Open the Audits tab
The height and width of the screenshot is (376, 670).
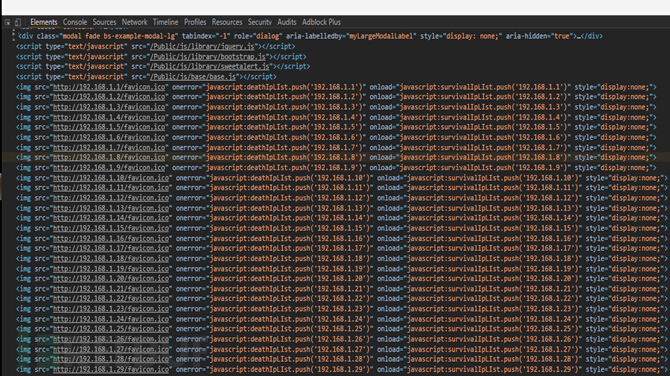[x=287, y=22]
